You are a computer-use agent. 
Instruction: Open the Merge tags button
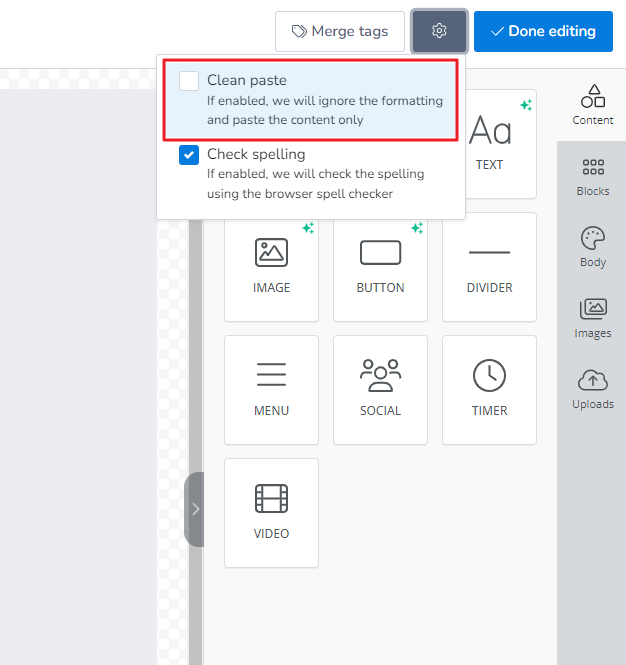[340, 31]
